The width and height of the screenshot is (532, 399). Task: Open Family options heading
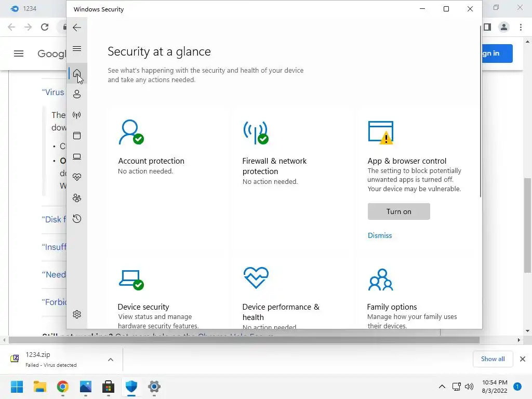pos(392,307)
